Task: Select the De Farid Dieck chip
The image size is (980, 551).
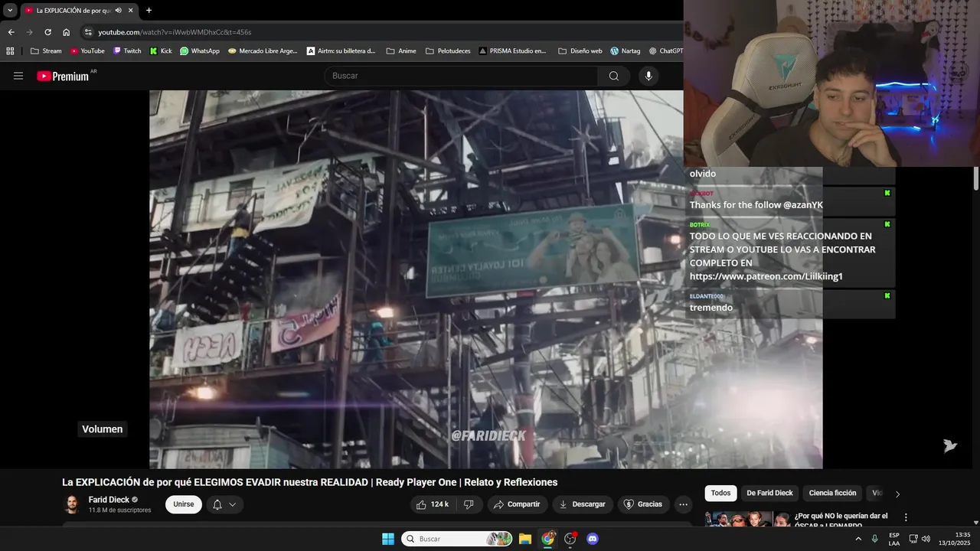Action: point(769,493)
